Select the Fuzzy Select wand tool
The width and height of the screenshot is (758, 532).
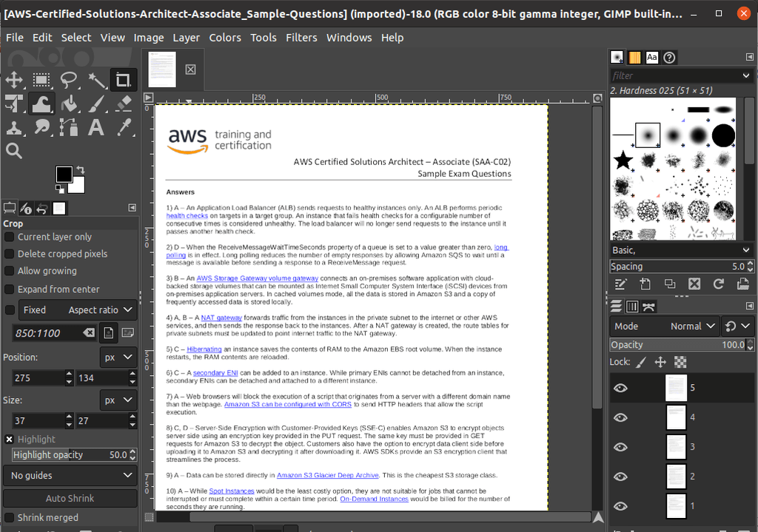pyautogui.click(x=96, y=80)
